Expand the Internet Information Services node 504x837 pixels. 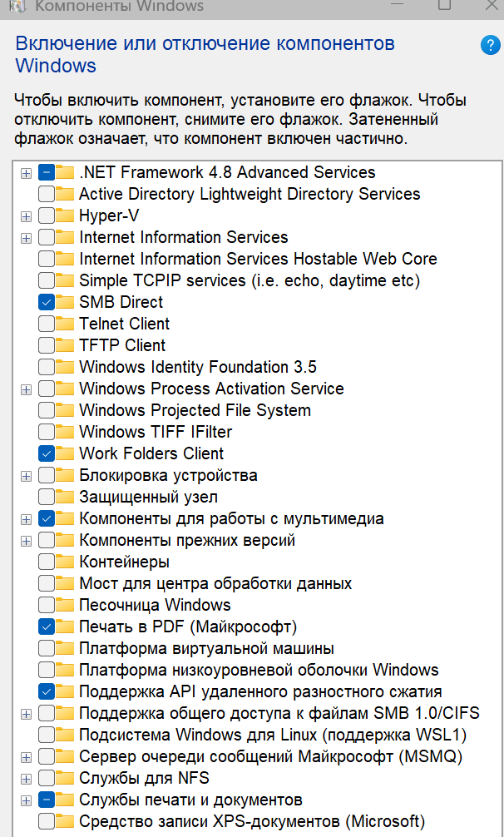pos(27,238)
